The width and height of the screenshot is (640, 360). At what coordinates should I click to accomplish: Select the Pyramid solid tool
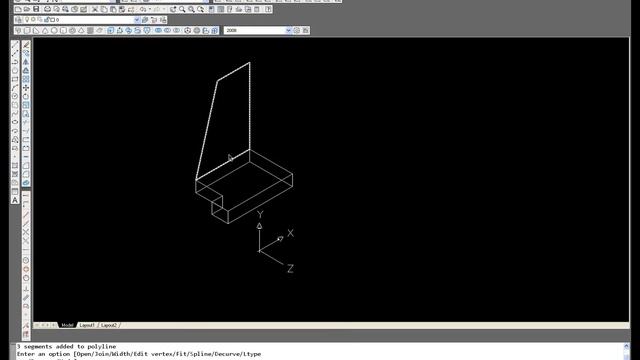(x=81, y=31)
